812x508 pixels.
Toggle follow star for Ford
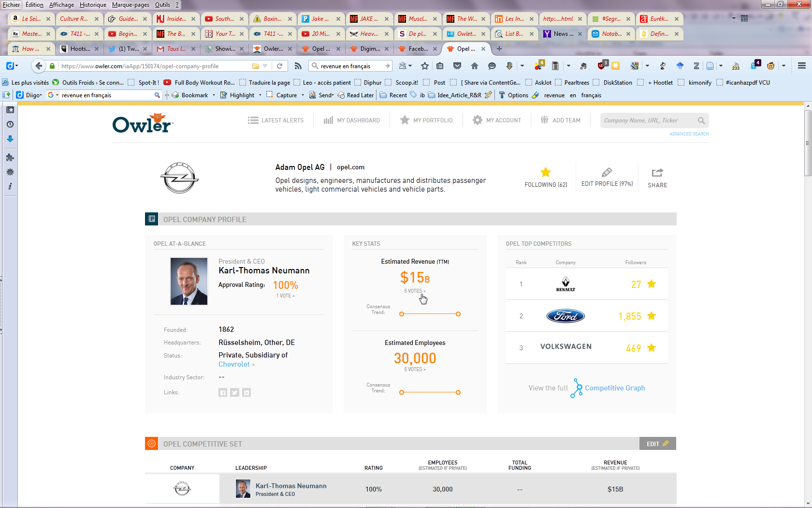point(652,316)
